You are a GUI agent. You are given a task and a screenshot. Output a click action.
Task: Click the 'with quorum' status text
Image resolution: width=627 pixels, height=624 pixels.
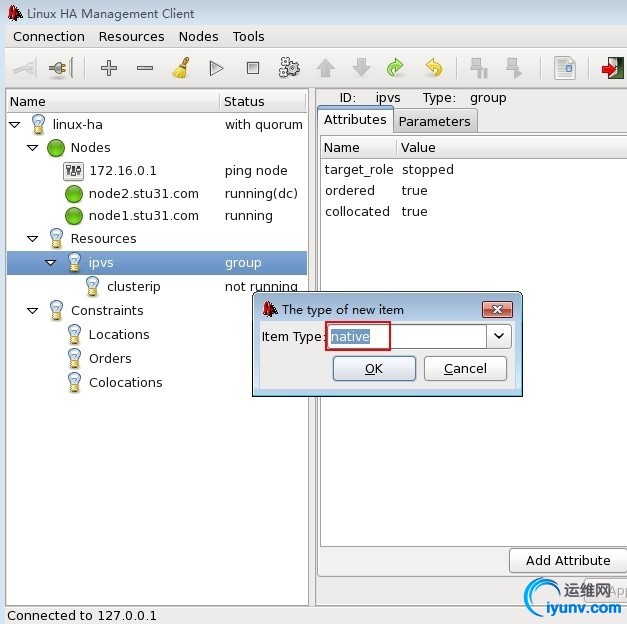point(264,125)
